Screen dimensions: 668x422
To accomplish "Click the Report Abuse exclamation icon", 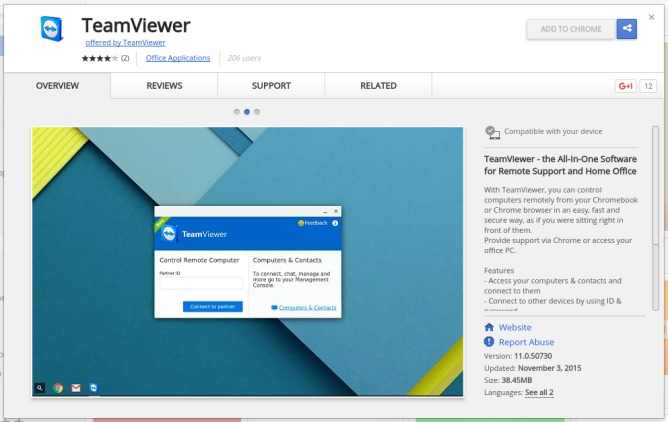I will point(489,342).
